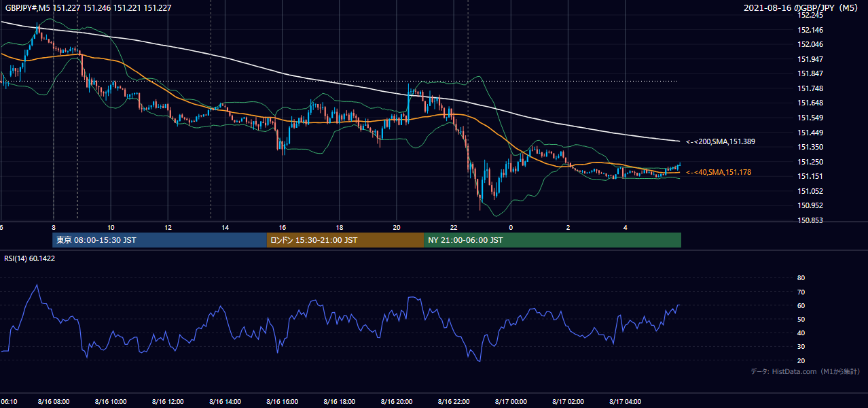Click hour label 22 under price chart
Image resolution: width=868 pixels, height=408 pixels.
tap(453, 227)
